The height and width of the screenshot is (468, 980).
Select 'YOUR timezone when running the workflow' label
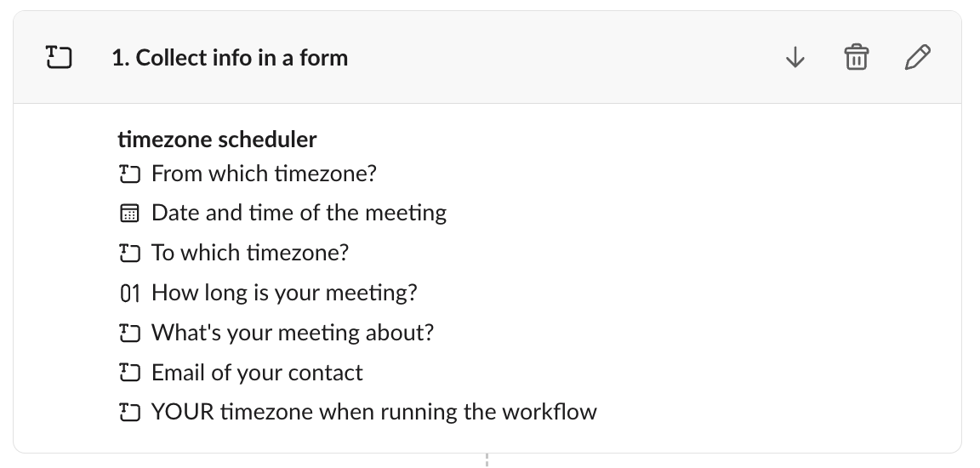pyautogui.click(x=374, y=413)
